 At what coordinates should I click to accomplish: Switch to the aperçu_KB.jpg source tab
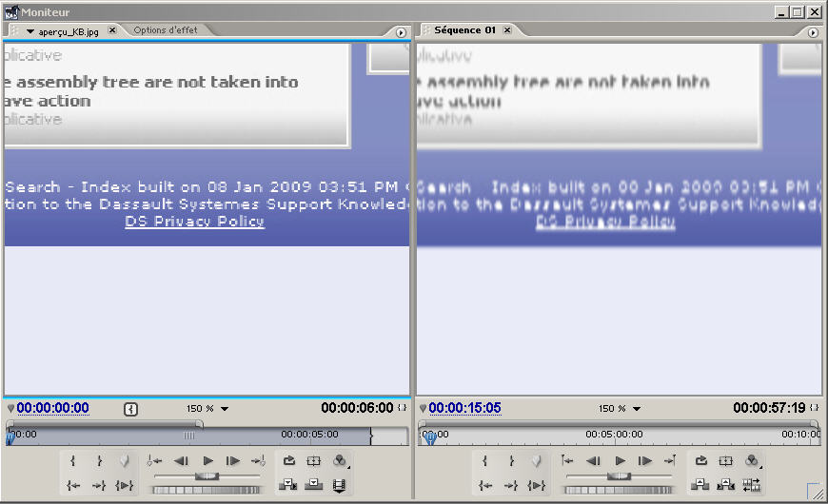69,31
